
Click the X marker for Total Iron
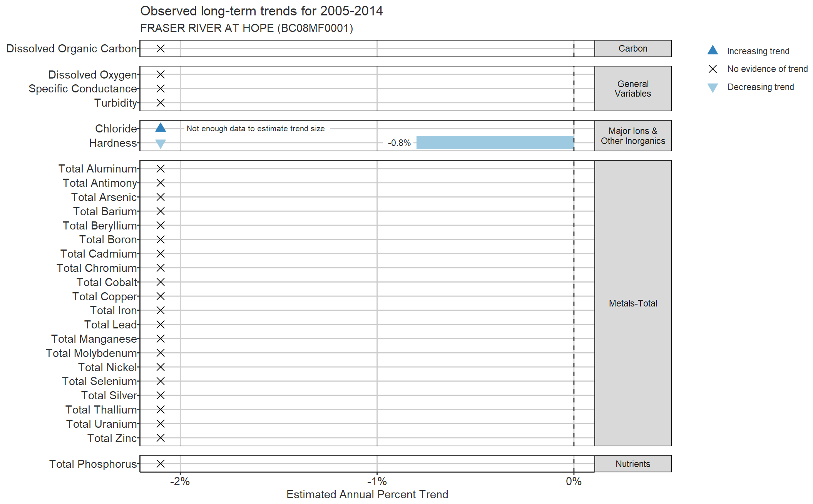(161, 310)
